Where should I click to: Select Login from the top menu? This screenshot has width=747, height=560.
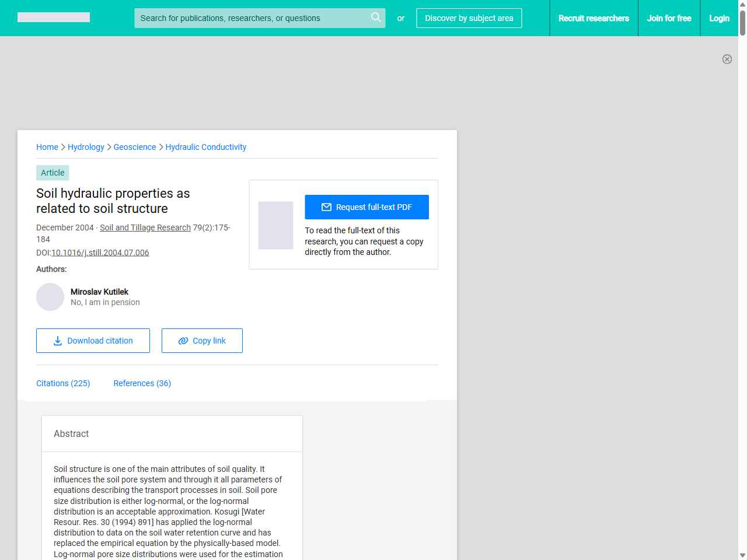(719, 18)
